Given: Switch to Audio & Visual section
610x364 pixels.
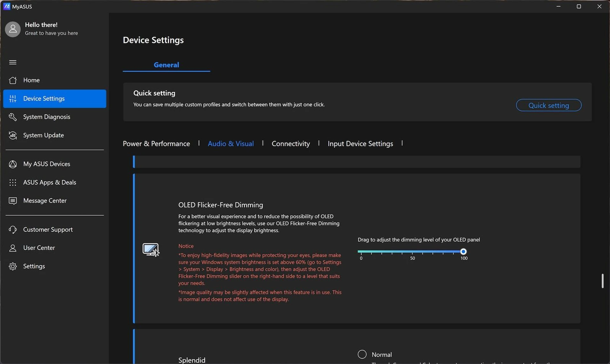Looking at the screenshot, I should point(231,144).
